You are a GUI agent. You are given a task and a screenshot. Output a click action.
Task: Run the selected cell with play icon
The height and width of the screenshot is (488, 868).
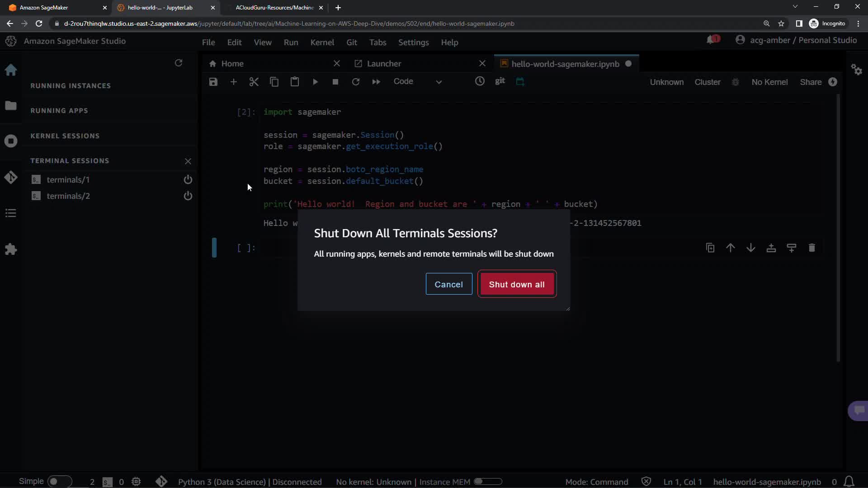pos(315,82)
